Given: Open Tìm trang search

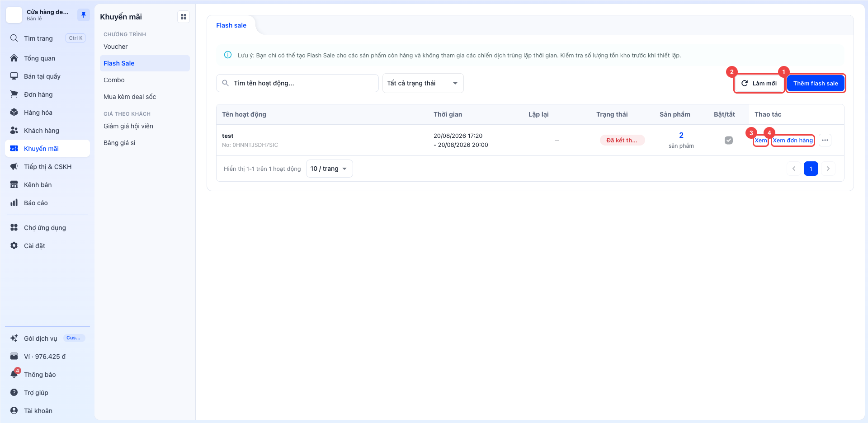Looking at the screenshot, I should tap(47, 38).
